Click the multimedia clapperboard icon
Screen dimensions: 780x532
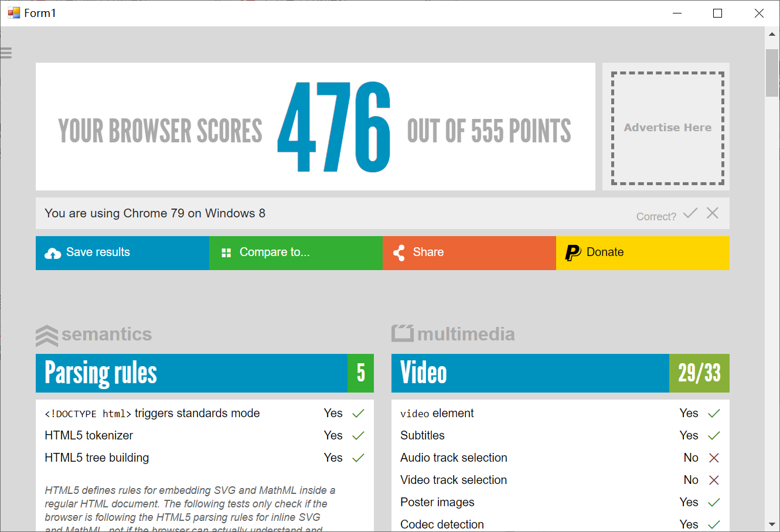403,333
